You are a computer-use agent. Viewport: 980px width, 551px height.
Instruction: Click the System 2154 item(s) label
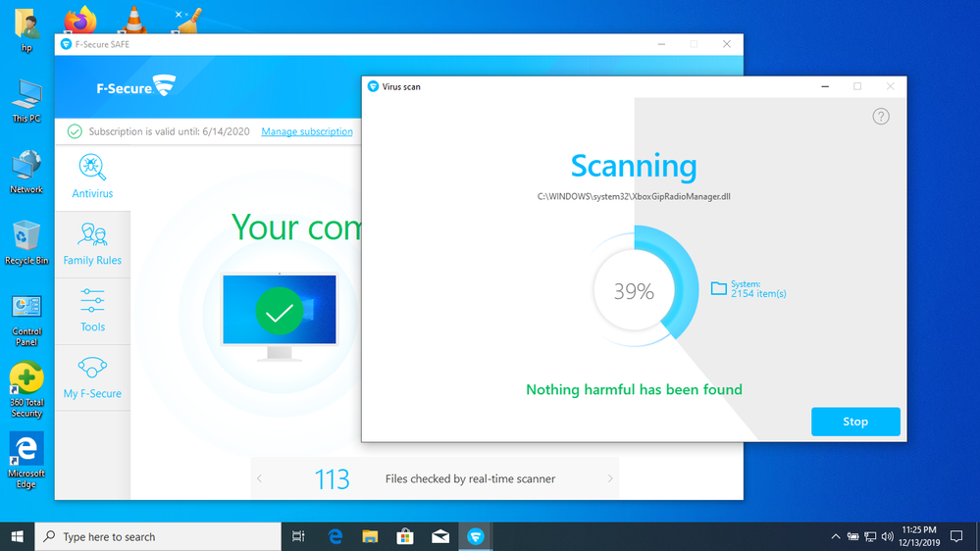pos(758,288)
